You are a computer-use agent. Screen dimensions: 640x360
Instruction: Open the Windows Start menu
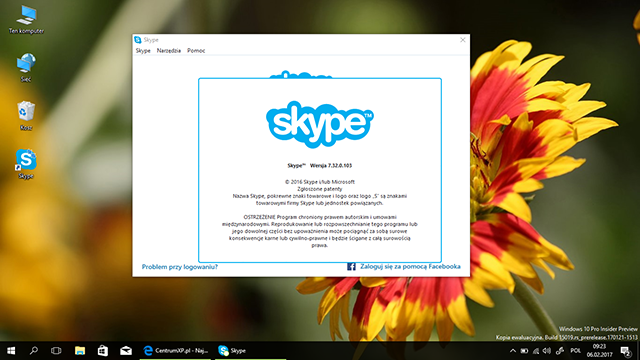click(11, 351)
